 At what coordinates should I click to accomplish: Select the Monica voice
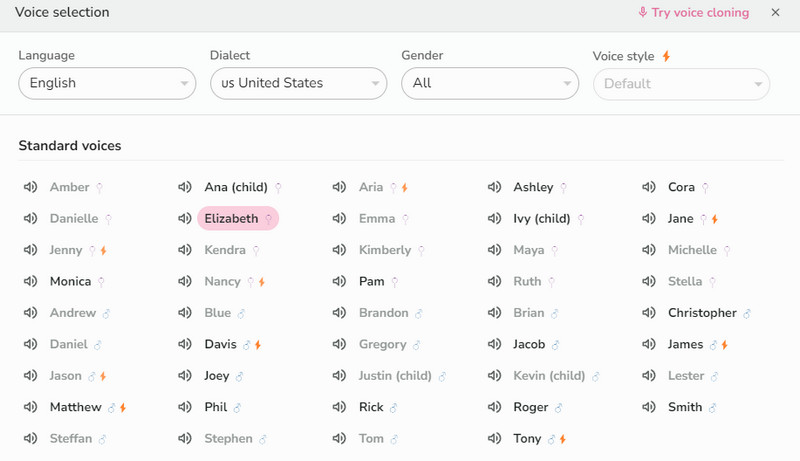[x=70, y=282]
